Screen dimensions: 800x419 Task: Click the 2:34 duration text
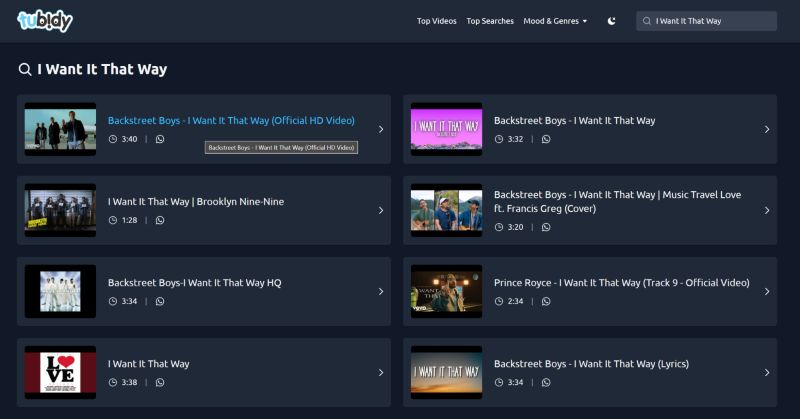[x=515, y=301]
